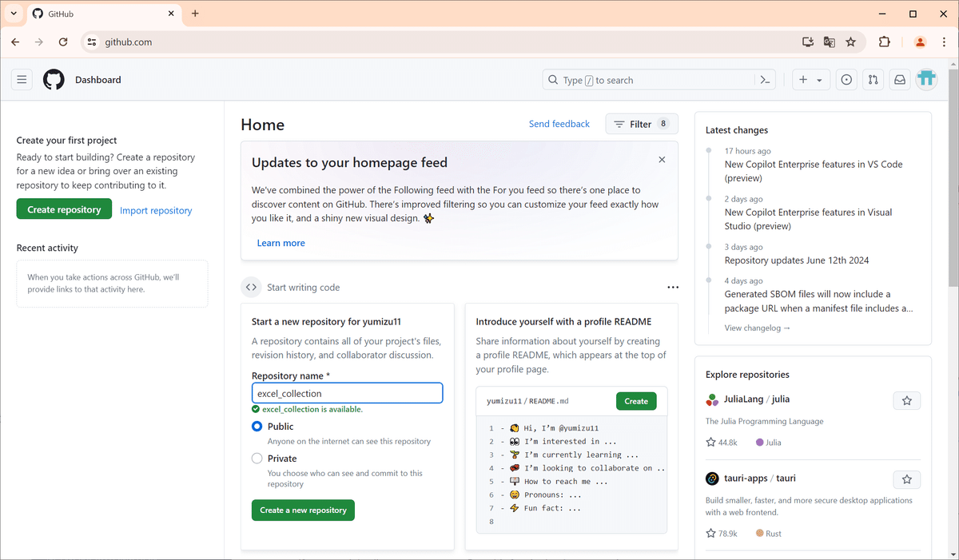Click the tauri-apps organization avatar
The height and width of the screenshot is (560, 959).
pyautogui.click(x=712, y=479)
